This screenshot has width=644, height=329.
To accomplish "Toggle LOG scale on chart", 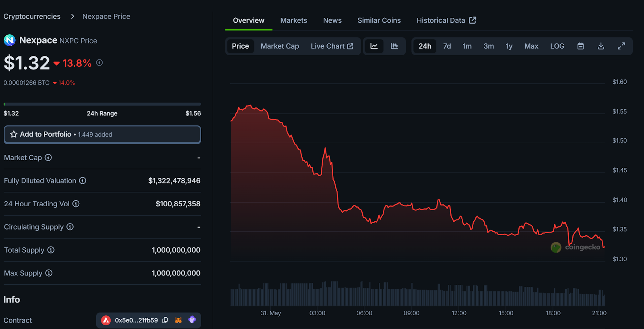I will click(x=557, y=46).
